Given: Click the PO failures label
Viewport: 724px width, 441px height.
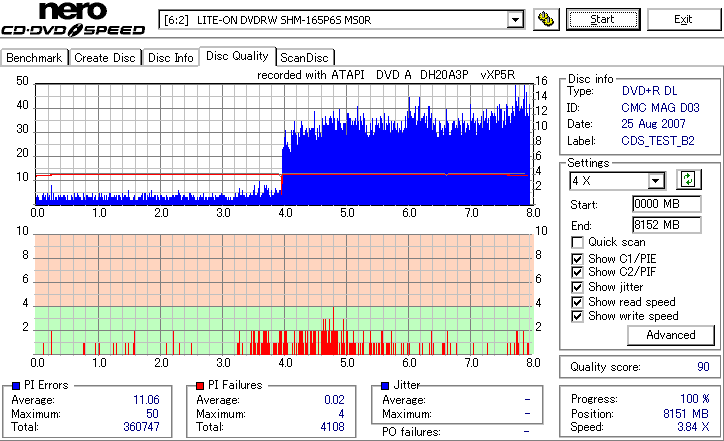Looking at the screenshot, I should [x=411, y=432].
